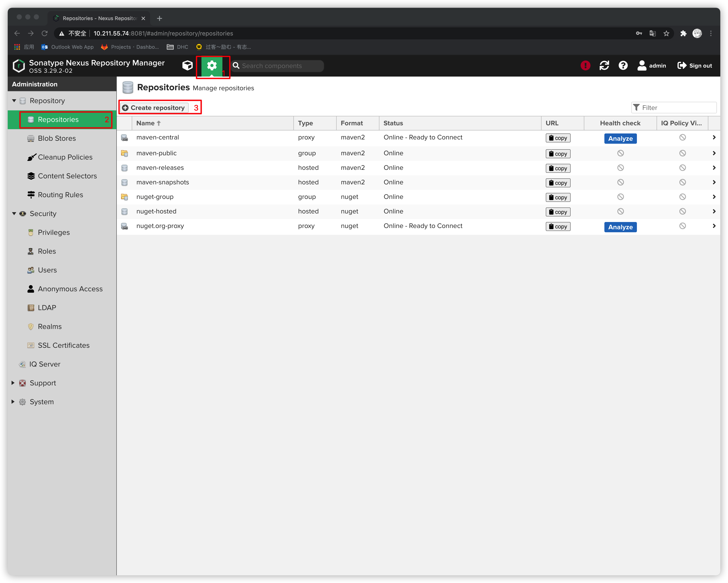Image resolution: width=728 pixels, height=583 pixels.
Task: Click the red system alert icon
Action: (585, 65)
